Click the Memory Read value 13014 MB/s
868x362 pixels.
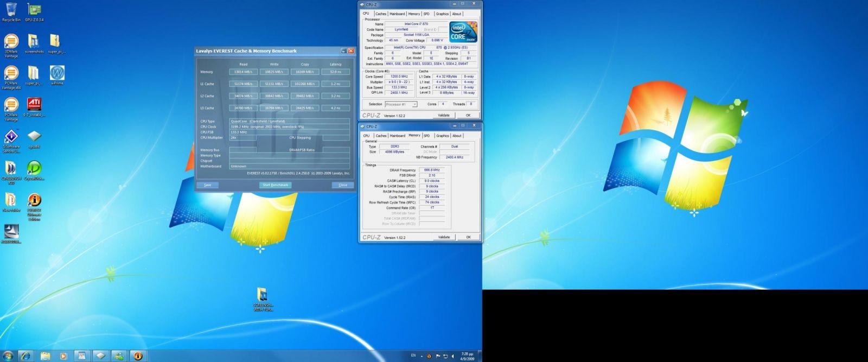pyautogui.click(x=243, y=72)
